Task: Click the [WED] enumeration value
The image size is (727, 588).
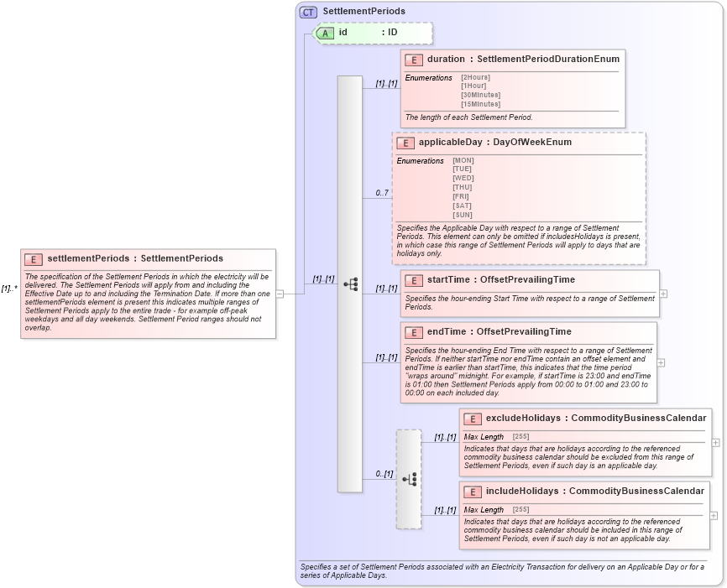Action: (463, 178)
